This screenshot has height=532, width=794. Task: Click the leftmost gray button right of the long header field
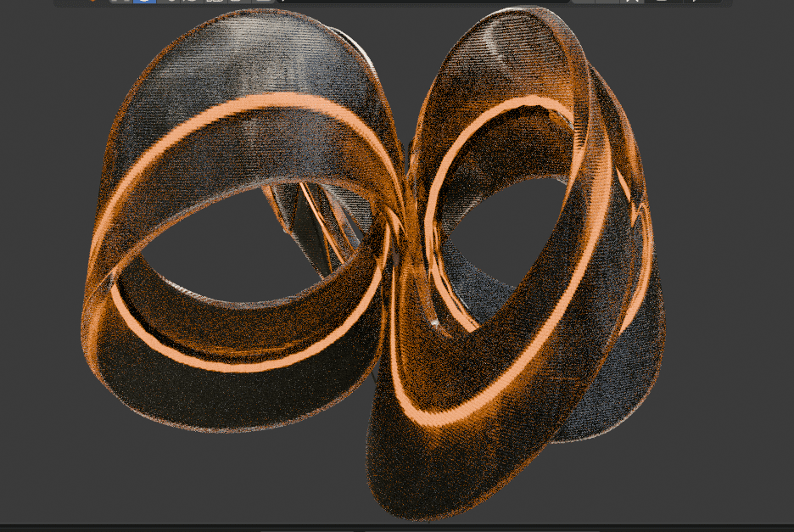(583, 2)
